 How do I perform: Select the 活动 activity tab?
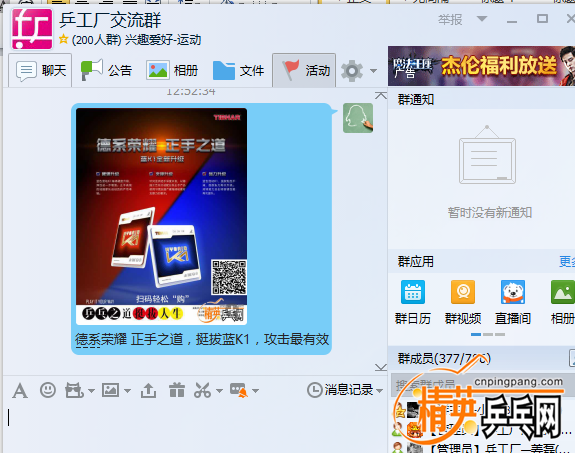pos(304,70)
